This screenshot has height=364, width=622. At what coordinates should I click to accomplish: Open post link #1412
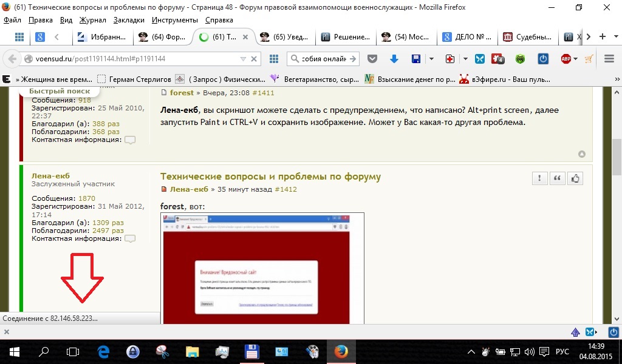(285, 189)
